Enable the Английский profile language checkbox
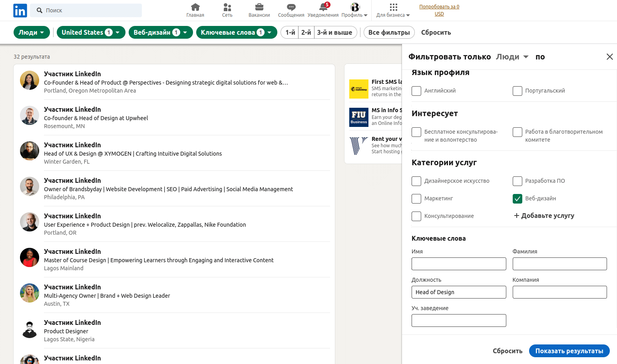 tap(416, 91)
